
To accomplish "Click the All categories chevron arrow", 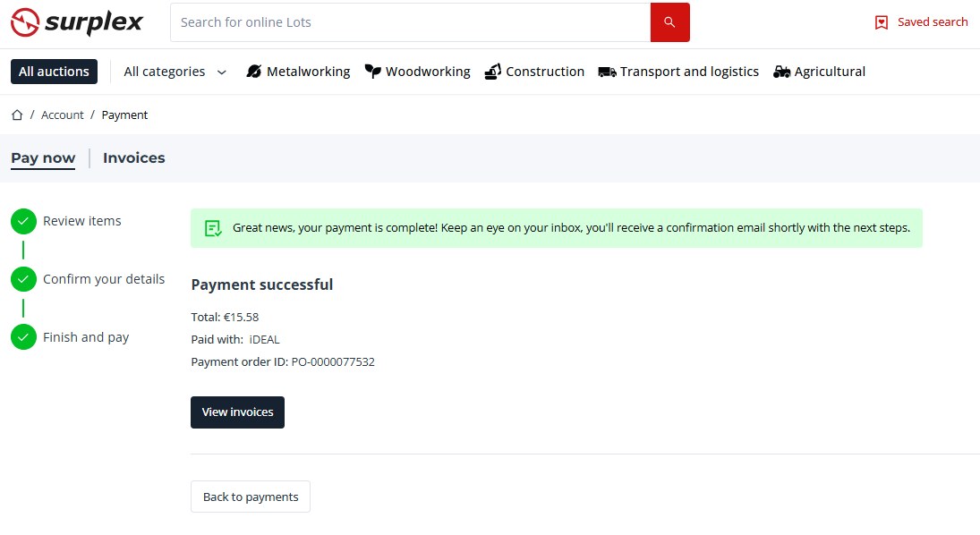I will point(222,72).
